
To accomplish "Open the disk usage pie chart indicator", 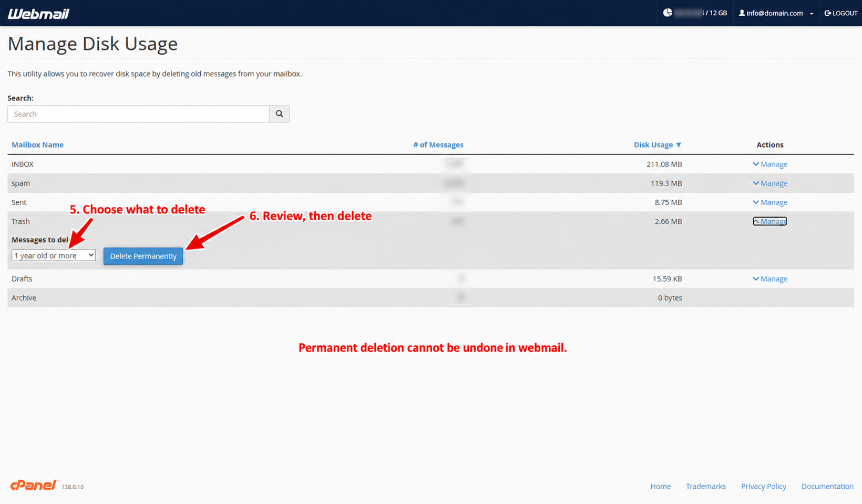I will [x=668, y=13].
